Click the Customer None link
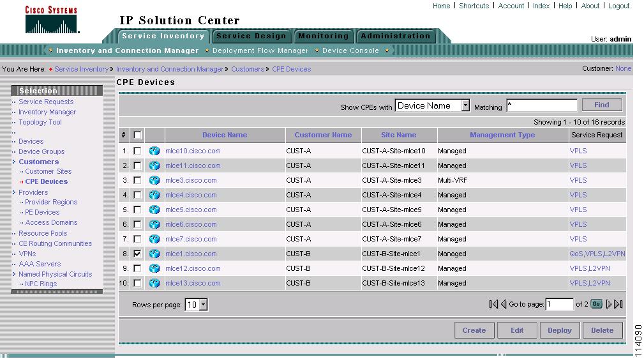Screen dimensions: 644x359 click(623, 69)
